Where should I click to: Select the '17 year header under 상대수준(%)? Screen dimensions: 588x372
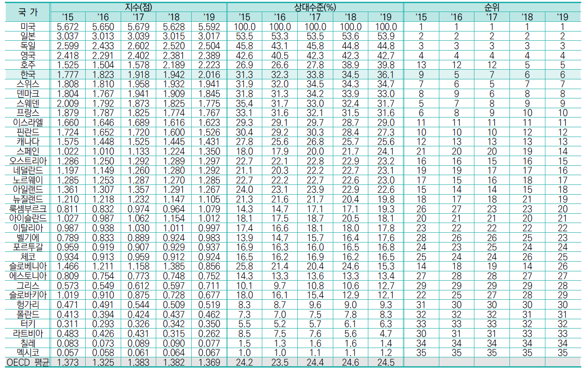(315, 17)
